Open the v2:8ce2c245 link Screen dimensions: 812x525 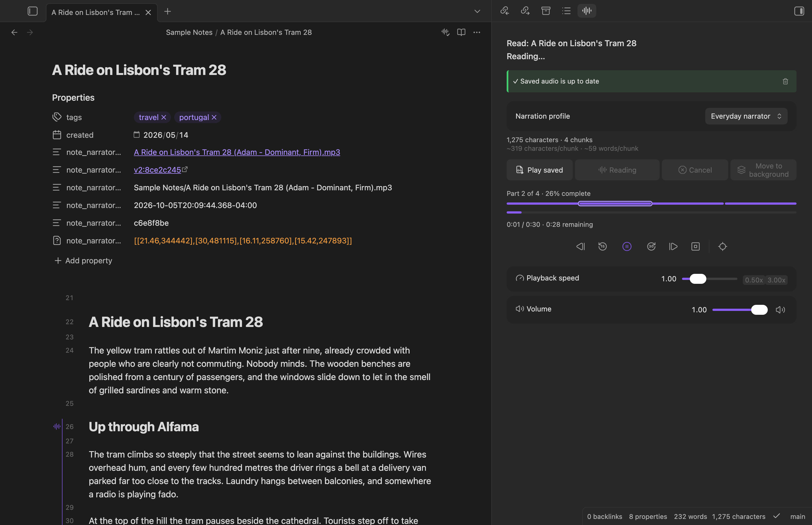coord(157,170)
